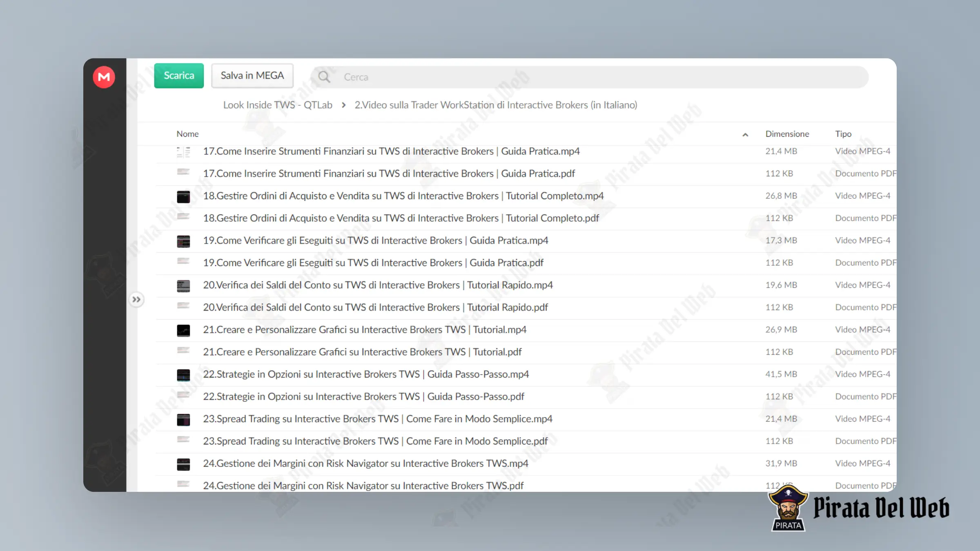Click file icon of 23.Spread Trading pdf
980x551 pixels.
point(183,440)
